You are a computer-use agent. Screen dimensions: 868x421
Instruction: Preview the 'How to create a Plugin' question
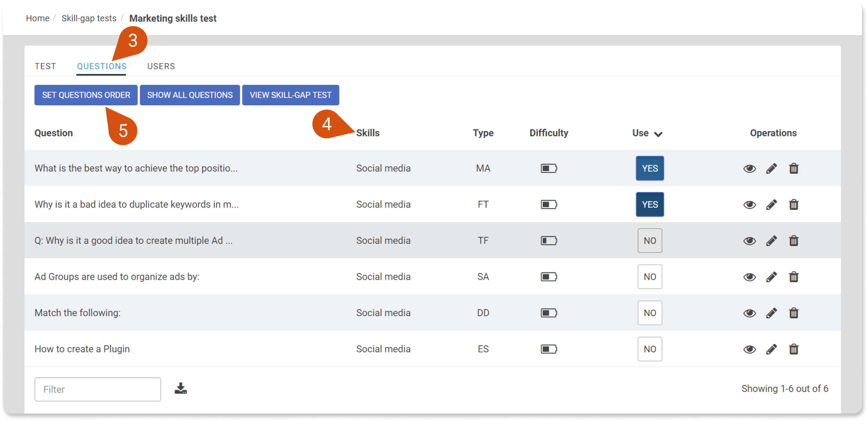pyautogui.click(x=749, y=349)
